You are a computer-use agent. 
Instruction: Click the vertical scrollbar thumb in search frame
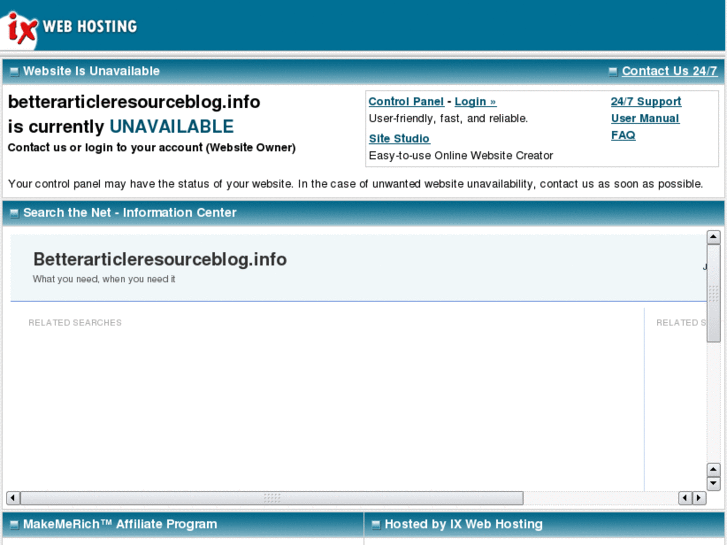coord(713,293)
